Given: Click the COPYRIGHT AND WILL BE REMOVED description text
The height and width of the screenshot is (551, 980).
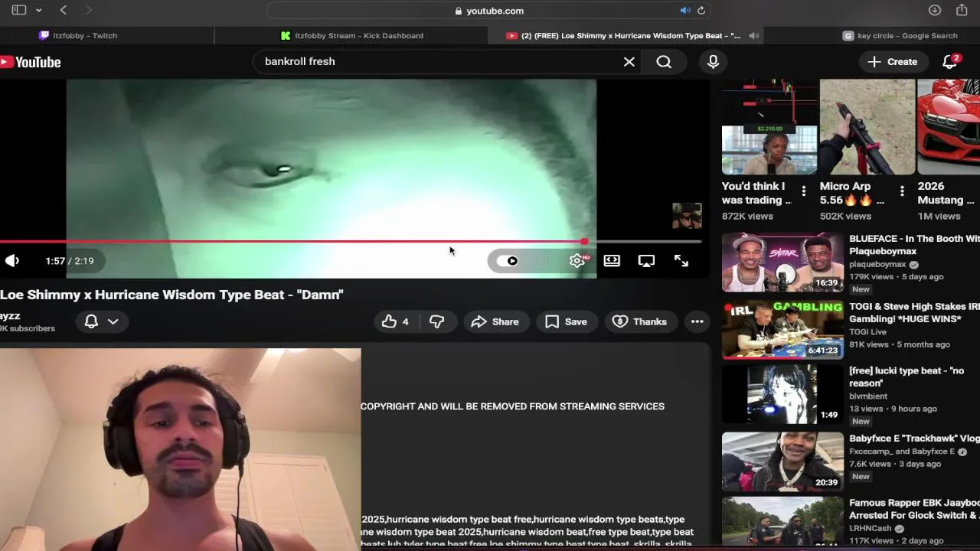Looking at the screenshot, I should coord(512,406).
